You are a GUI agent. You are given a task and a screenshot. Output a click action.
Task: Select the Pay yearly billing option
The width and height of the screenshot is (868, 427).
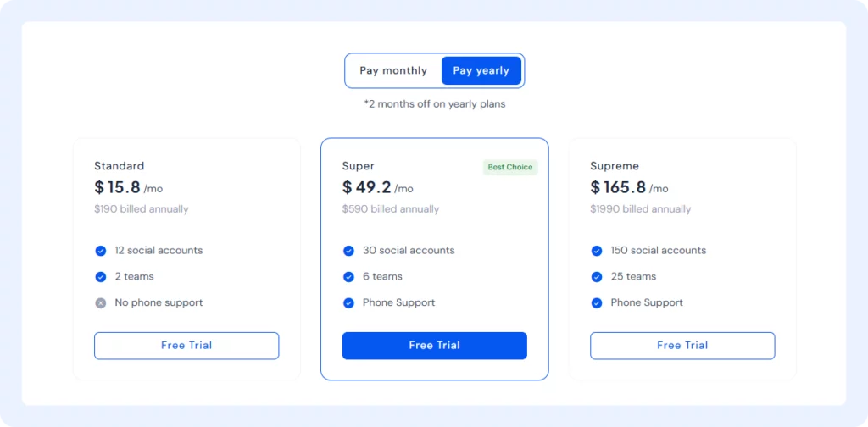(x=481, y=71)
